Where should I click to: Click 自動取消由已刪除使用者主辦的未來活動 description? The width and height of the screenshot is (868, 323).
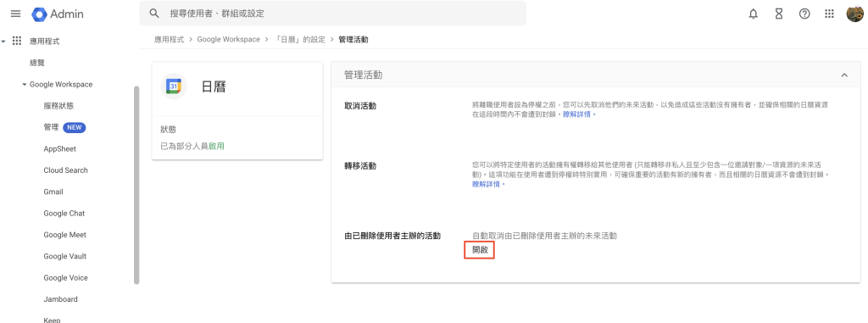(x=544, y=236)
